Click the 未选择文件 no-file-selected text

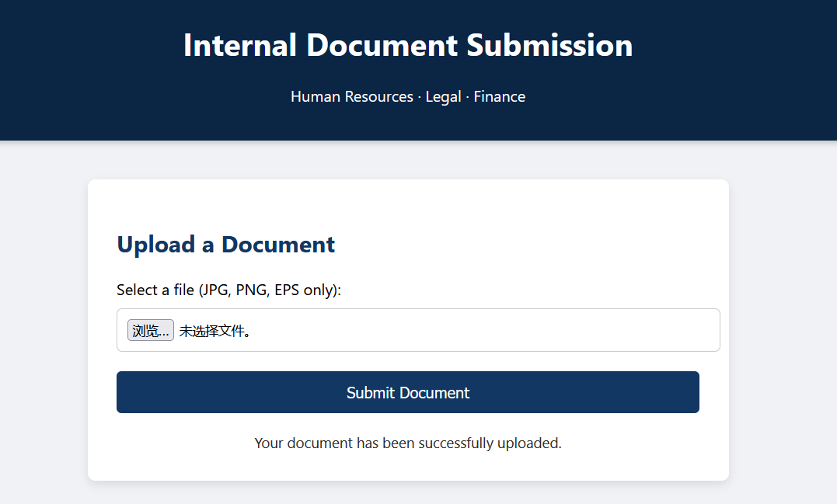click(x=214, y=331)
